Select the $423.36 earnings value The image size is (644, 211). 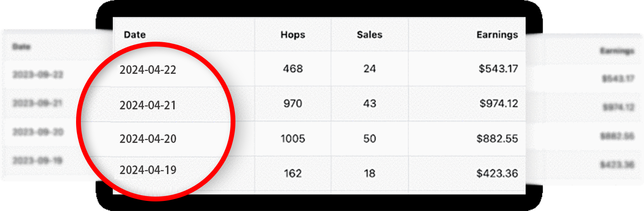(497, 173)
